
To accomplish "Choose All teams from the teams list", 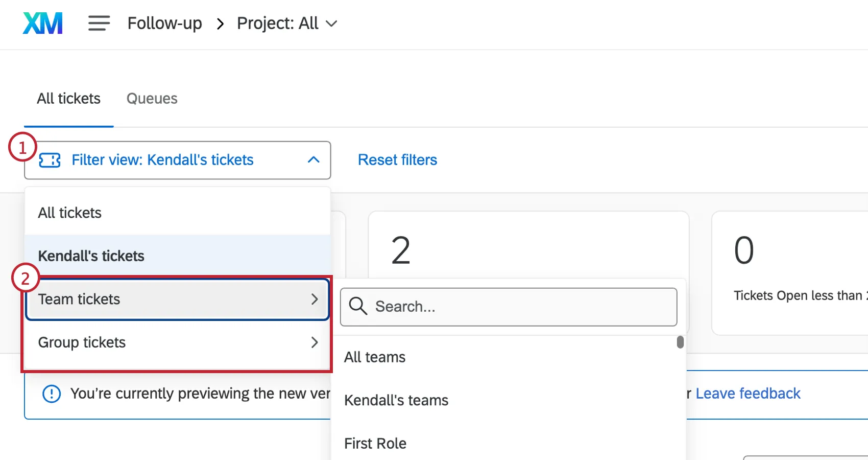I will click(x=375, y=357).
